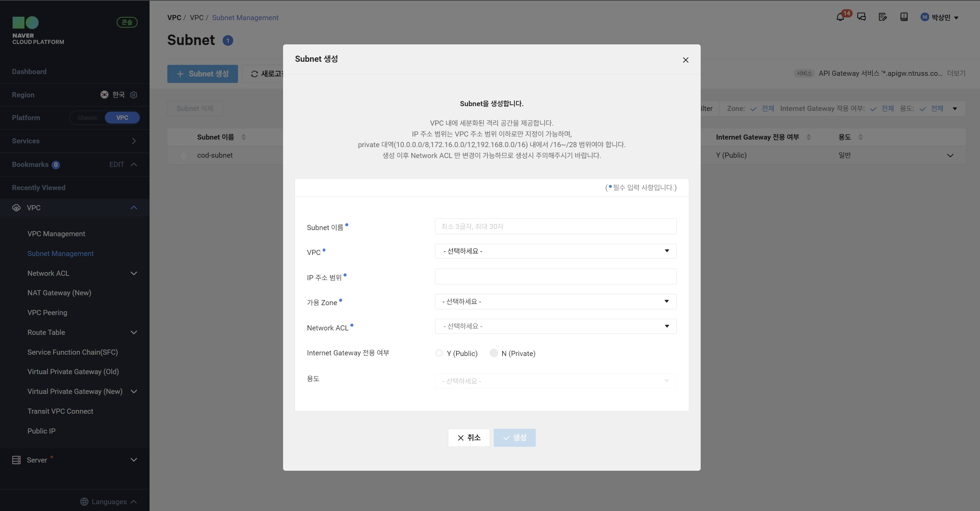Select the N (Private) radio button
The width and height of the screenshot is (980, 511).
pyautogui.click(x=494, y=353)
